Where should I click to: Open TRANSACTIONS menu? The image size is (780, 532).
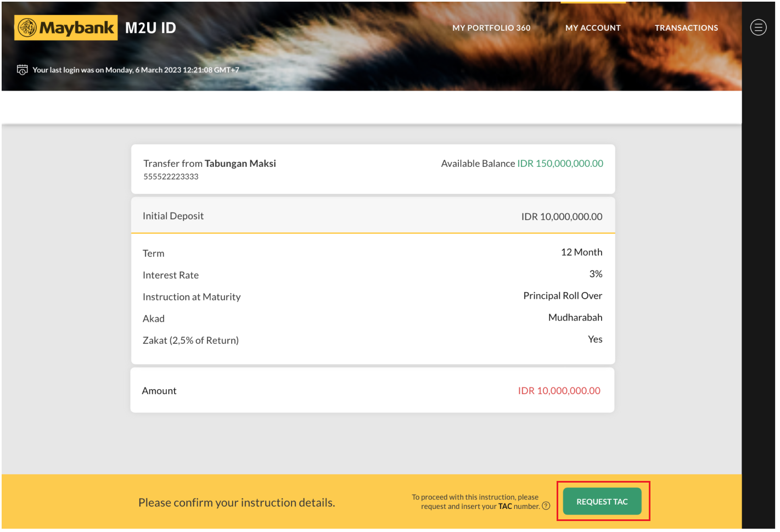coord(686,28)
